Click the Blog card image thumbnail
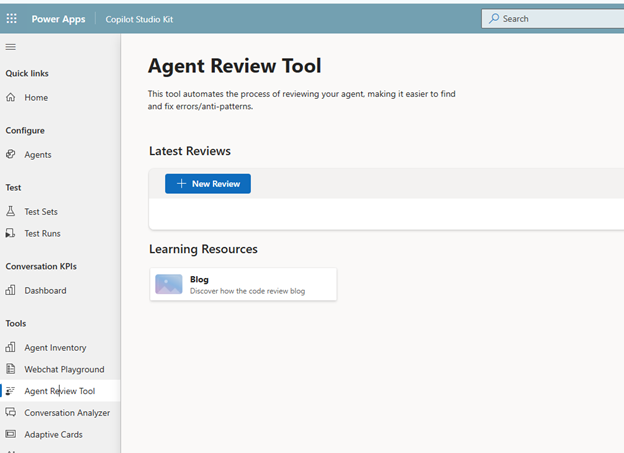Viewport: 624px width, 453px height. (169, 284)
